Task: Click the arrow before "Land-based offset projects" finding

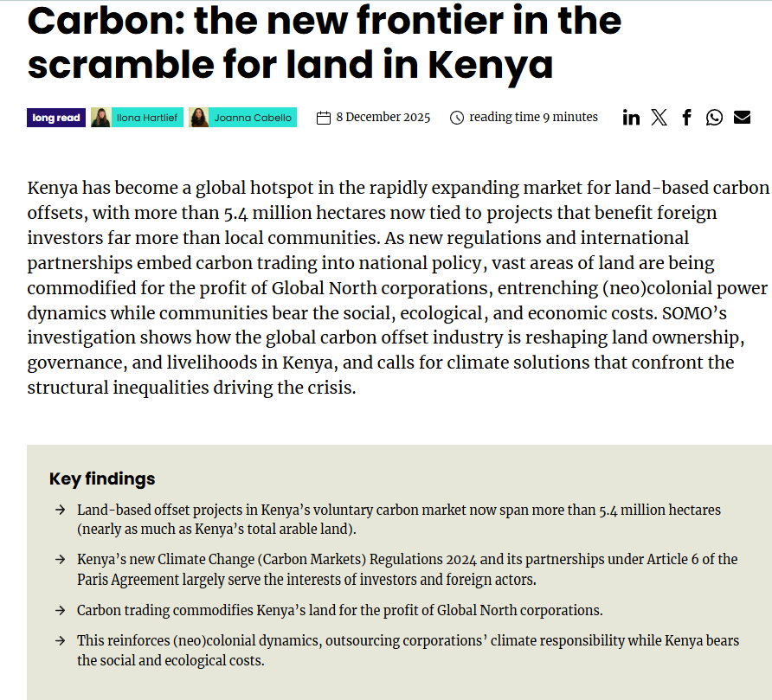Action: [59, 511]
